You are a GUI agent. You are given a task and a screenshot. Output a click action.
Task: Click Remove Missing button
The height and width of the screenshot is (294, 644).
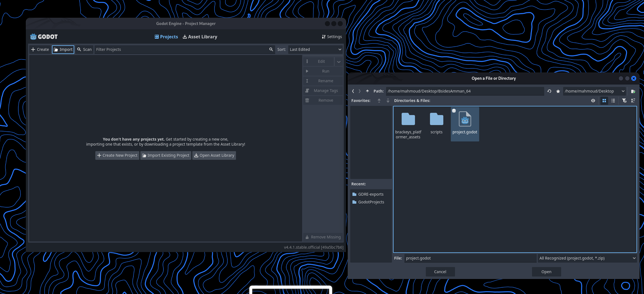coord(323,237)
